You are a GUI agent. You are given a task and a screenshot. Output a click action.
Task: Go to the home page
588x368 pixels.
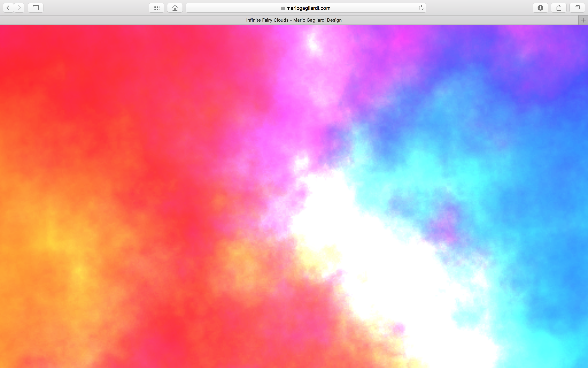[175, 8]
